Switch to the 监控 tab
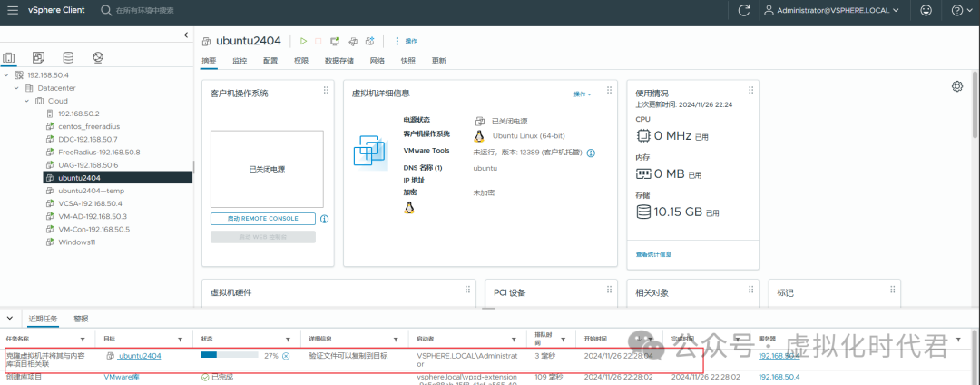Image resolution: width=980 pixels, height=385 pixels. (240, 61)
